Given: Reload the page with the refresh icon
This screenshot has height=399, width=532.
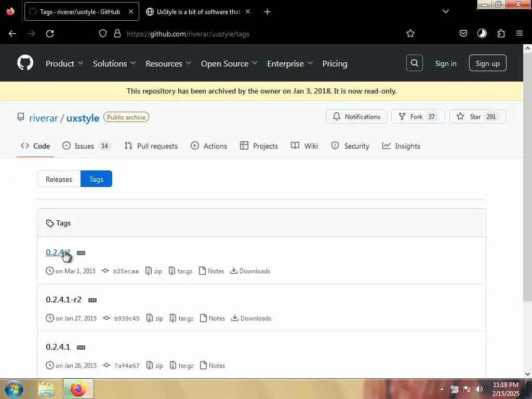Looking at the screenshot, I should 50,34.
